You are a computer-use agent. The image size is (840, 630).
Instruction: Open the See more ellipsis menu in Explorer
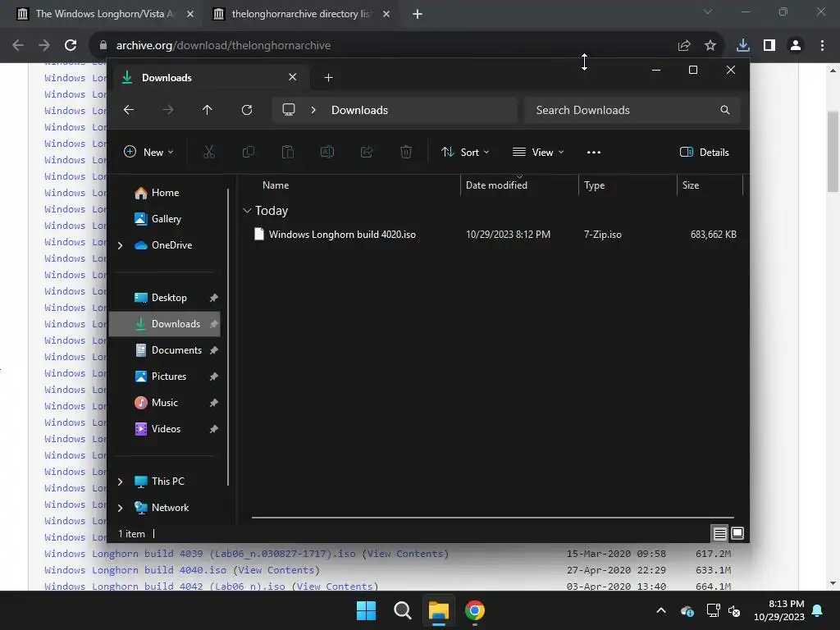click(594, 152)
